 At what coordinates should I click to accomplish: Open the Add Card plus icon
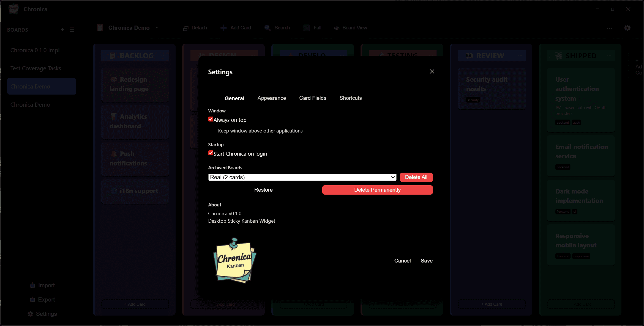tap(223, 28)
